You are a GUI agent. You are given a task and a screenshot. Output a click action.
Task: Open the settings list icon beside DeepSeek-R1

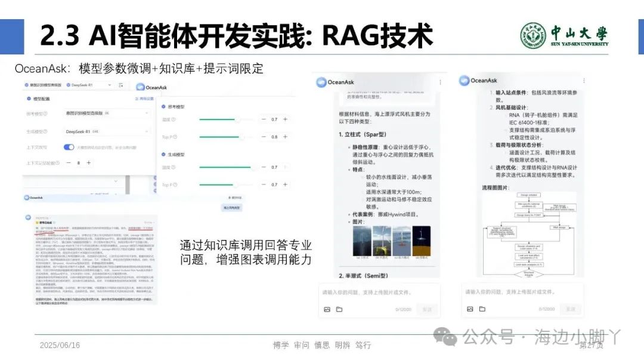click(x=120, y=85)
